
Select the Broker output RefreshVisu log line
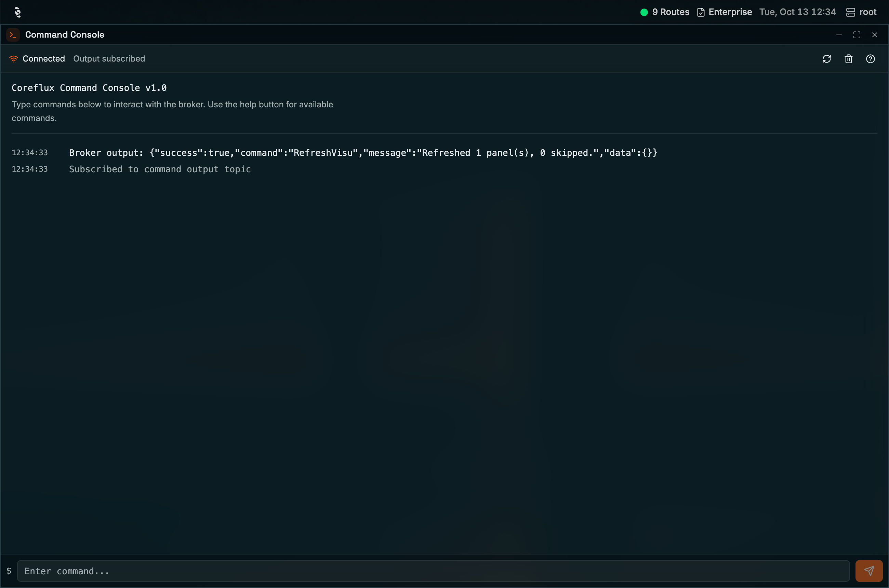coord(363,152)
